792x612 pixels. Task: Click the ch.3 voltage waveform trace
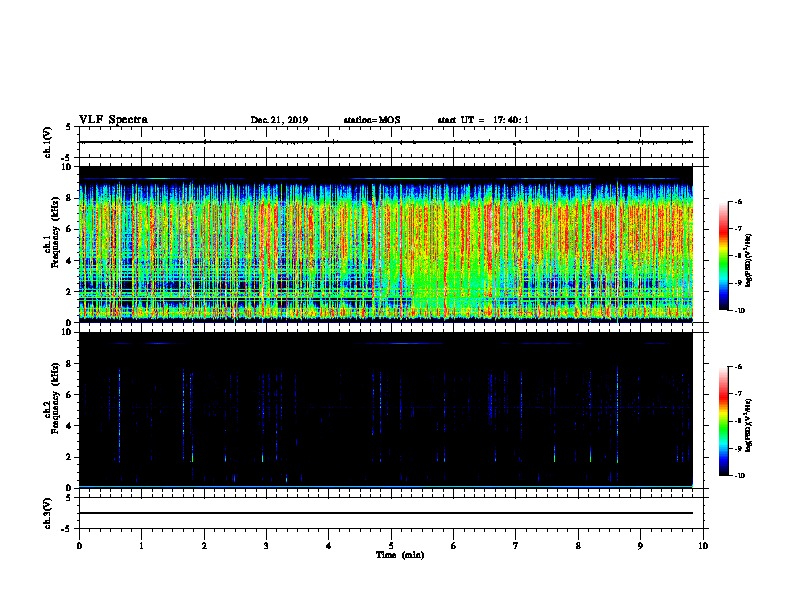[386, 513]
